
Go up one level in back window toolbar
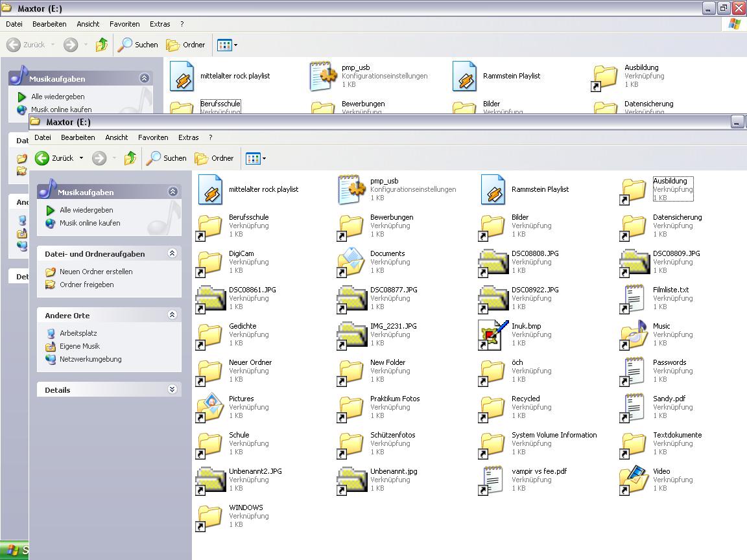(101, 45)
